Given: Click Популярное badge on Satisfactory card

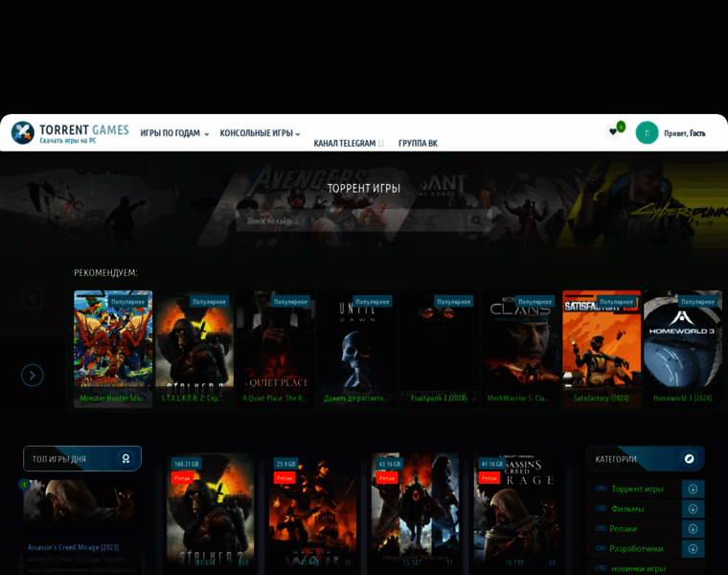Looking at the screenshot, I should pyautogui.click(x=616, y=302).
